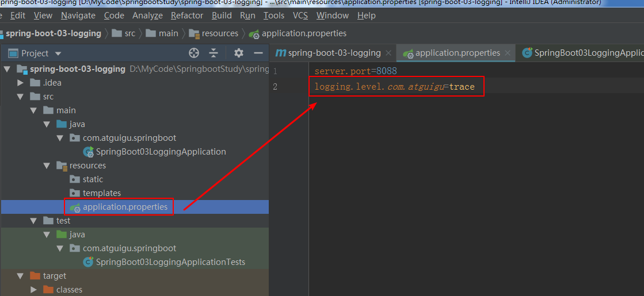Screen dimensions: 644x296
Task: Select SpringBoot03LoggingApplicationTests class
Action: [164, 262]
